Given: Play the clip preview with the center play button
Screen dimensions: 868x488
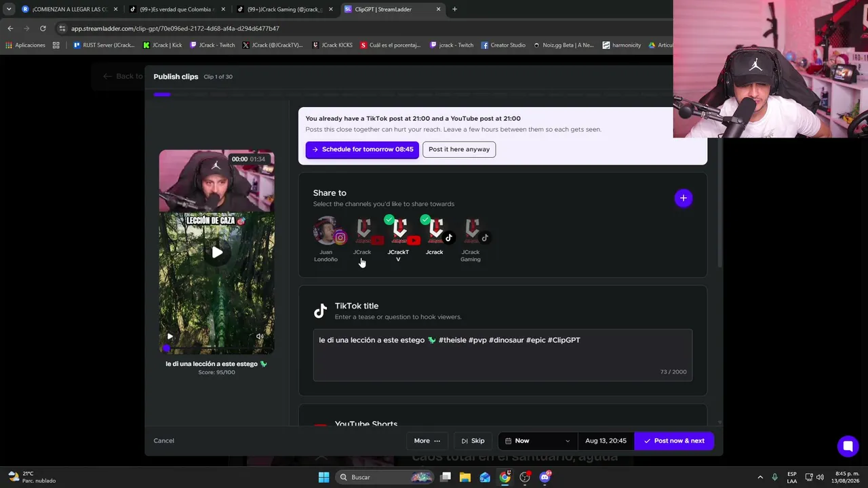Looking at the screenshot, I should pyautogui.click(x=217, y=253).
